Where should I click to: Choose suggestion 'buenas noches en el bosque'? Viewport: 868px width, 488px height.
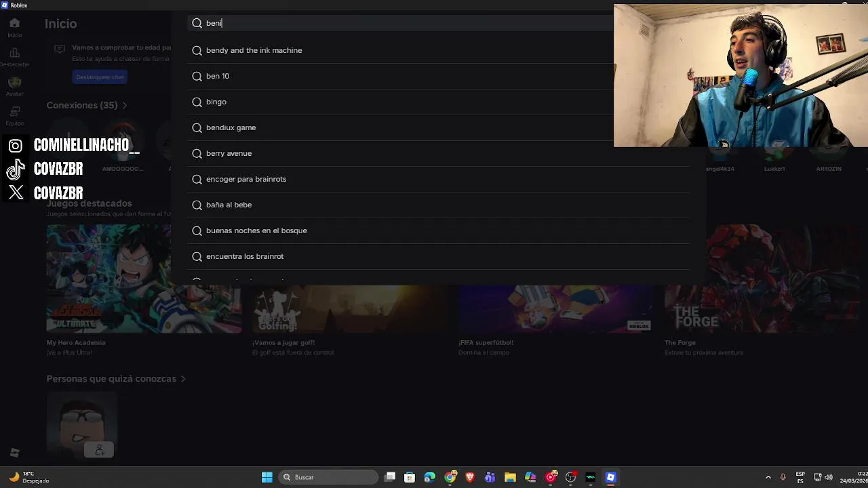(439, 230)
